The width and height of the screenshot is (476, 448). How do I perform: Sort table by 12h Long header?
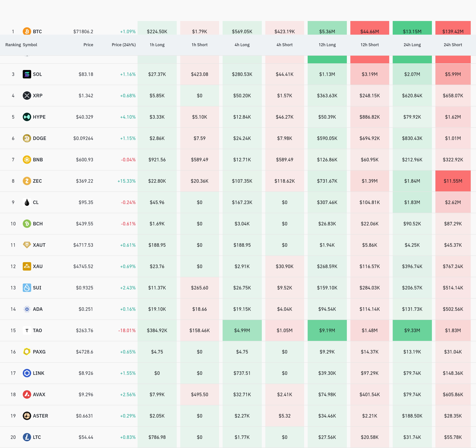click(327, 45)
